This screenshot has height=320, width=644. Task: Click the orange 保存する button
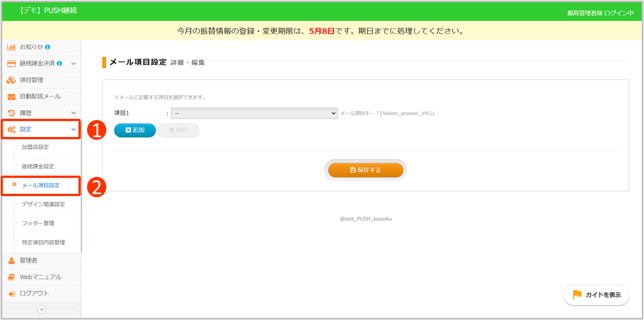tap(365, 170)
